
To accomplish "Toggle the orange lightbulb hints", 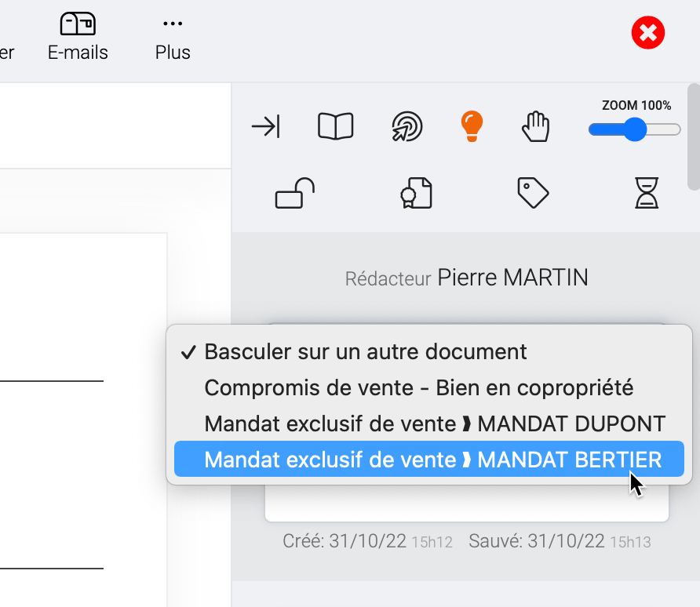I will pos(471,125).
